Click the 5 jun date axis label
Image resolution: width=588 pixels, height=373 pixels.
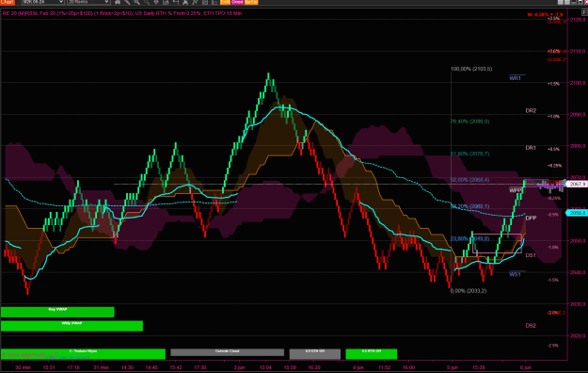coord(453,367)
